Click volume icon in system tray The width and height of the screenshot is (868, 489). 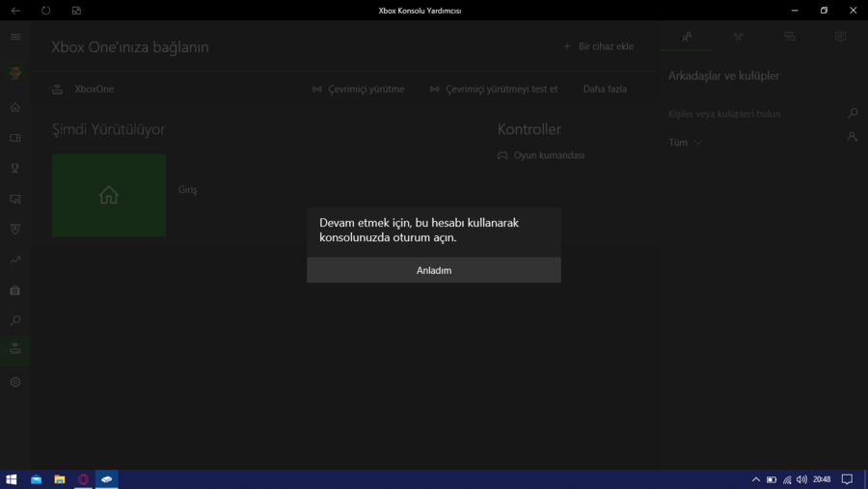click(801, 479)
